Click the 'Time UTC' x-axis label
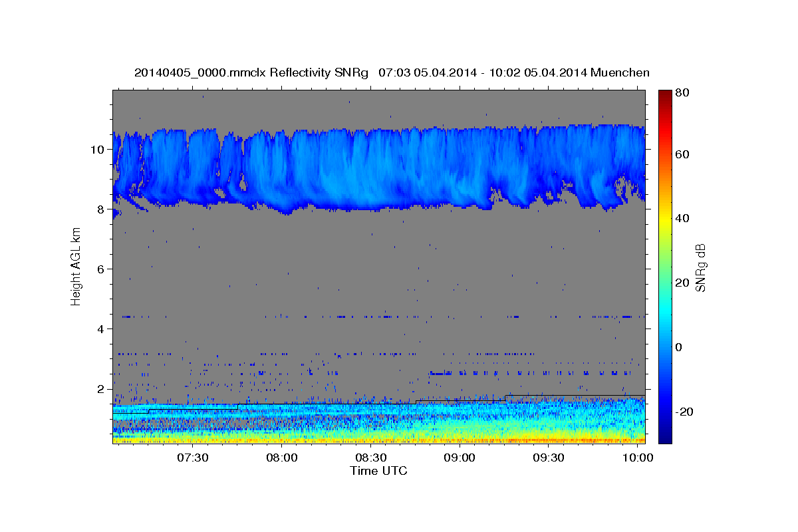This screenshot has height=532, width=798. click(x=378, y=471)
